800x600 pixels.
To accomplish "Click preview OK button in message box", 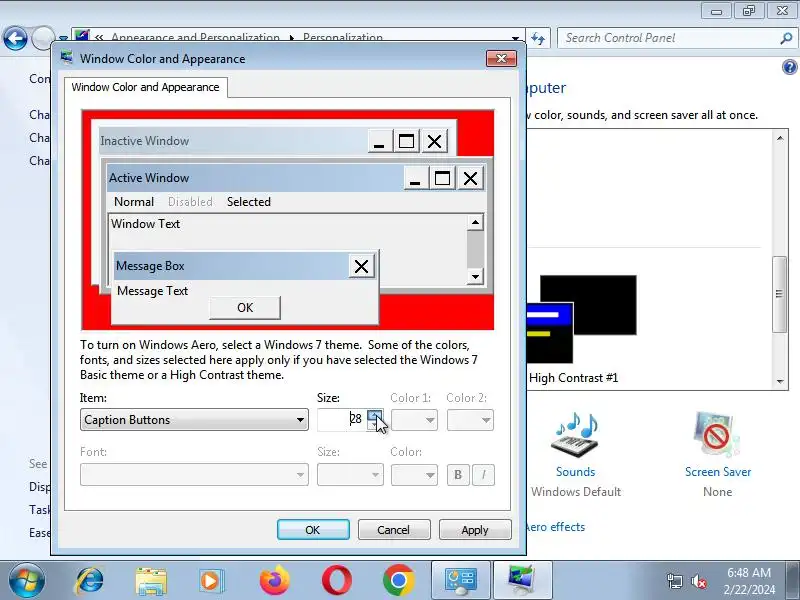I will (245, 308).
